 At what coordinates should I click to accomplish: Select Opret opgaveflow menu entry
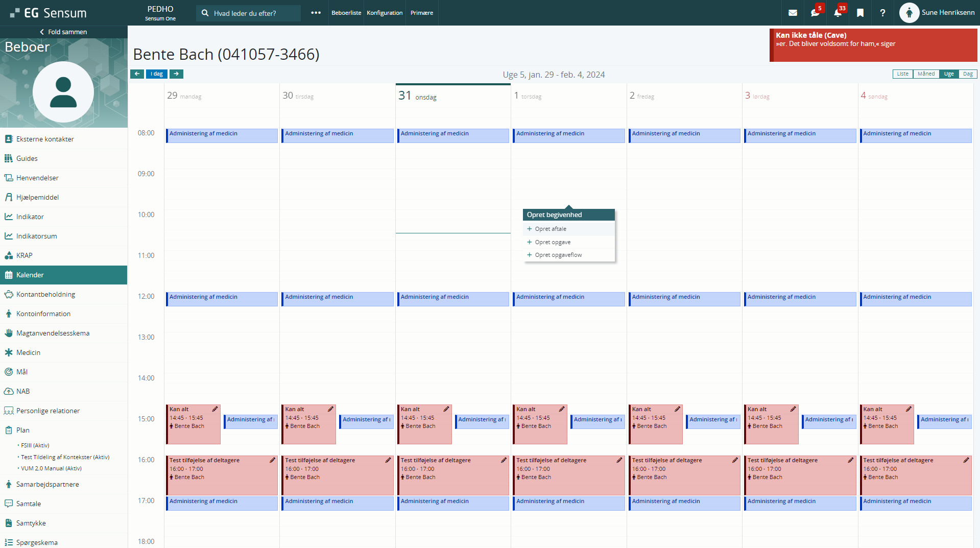(558, 255)
